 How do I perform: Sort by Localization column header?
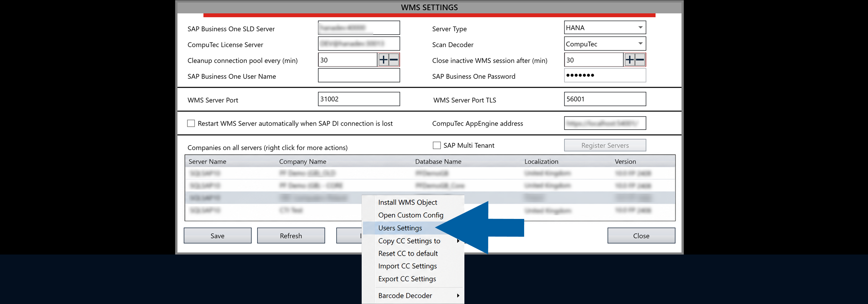coord(541,161)
